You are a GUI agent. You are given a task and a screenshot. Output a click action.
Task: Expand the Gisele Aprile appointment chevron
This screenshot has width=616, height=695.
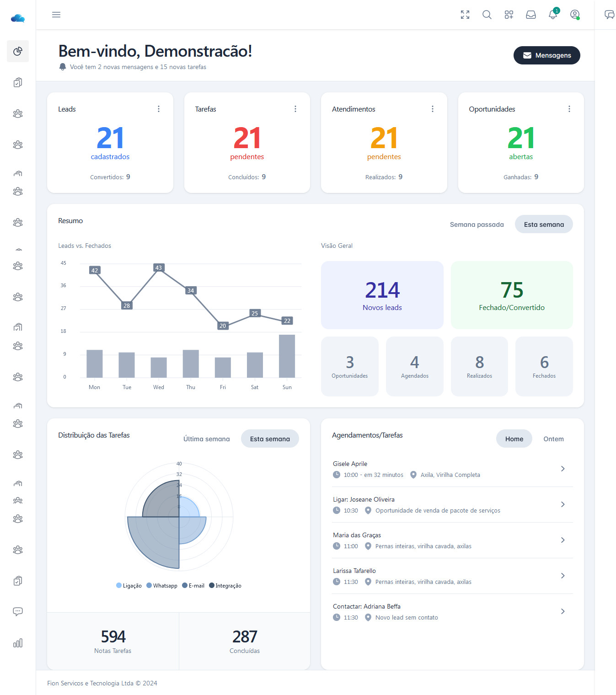[x=563, y=469]
